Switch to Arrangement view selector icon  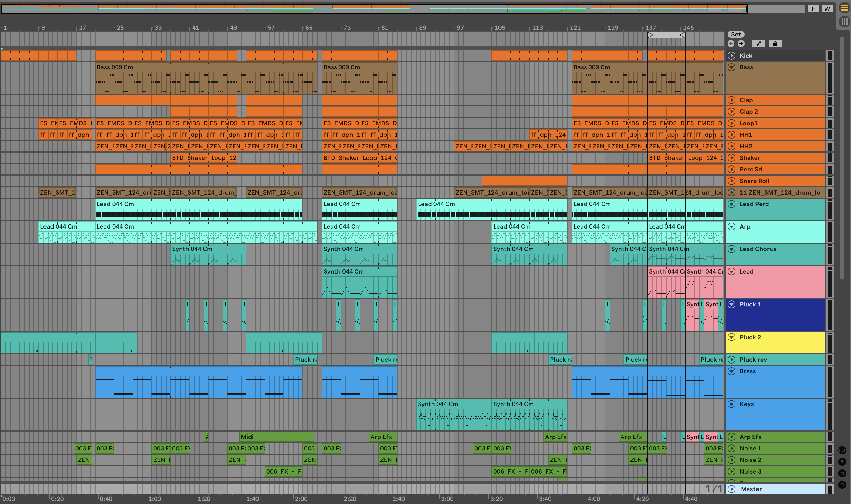coord(845,8)
